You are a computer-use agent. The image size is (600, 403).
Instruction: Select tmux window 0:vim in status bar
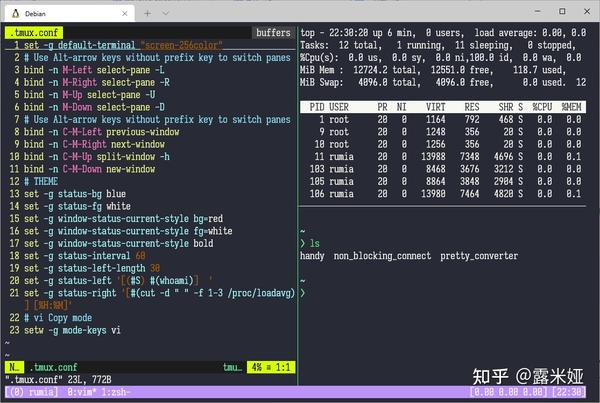click(82, 392)
